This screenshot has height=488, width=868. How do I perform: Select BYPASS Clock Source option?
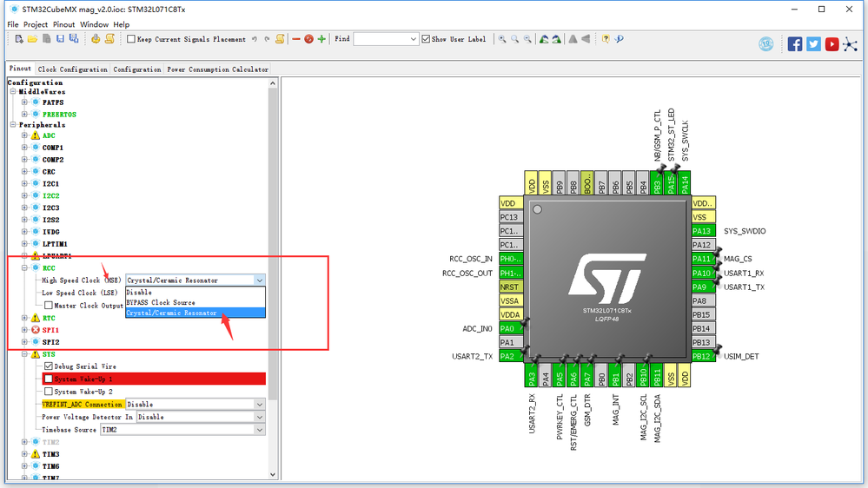pos(195,303)
